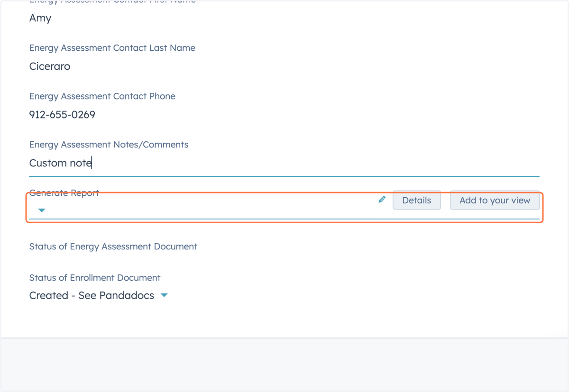Click phone number 912-655-0269

click(62, 115)
